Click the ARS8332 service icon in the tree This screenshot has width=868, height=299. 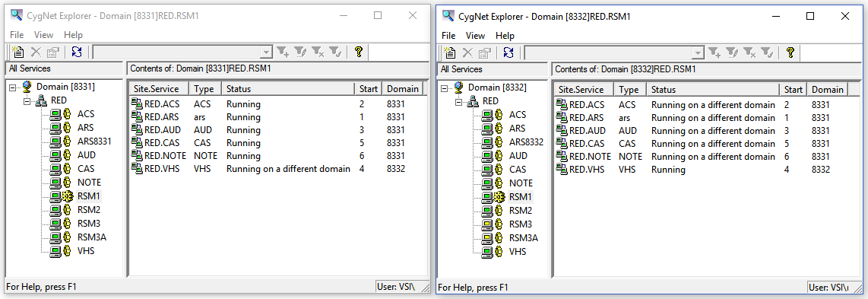tap(493, 142)
